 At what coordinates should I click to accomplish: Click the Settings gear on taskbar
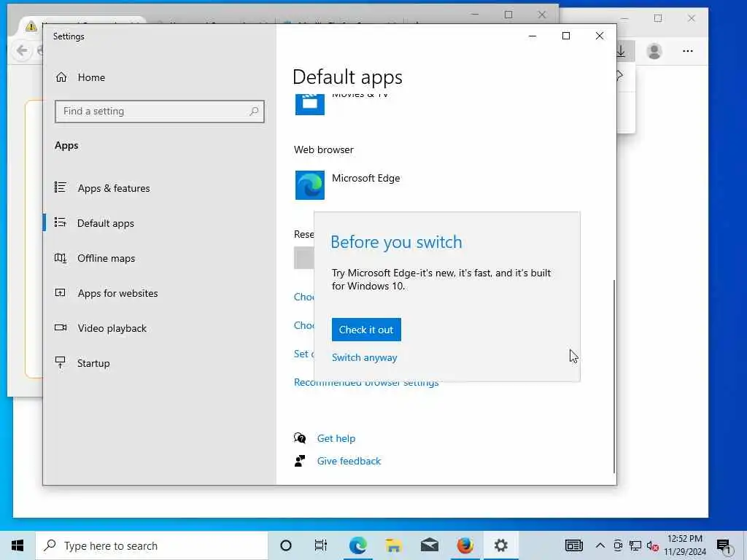(500, 545)
